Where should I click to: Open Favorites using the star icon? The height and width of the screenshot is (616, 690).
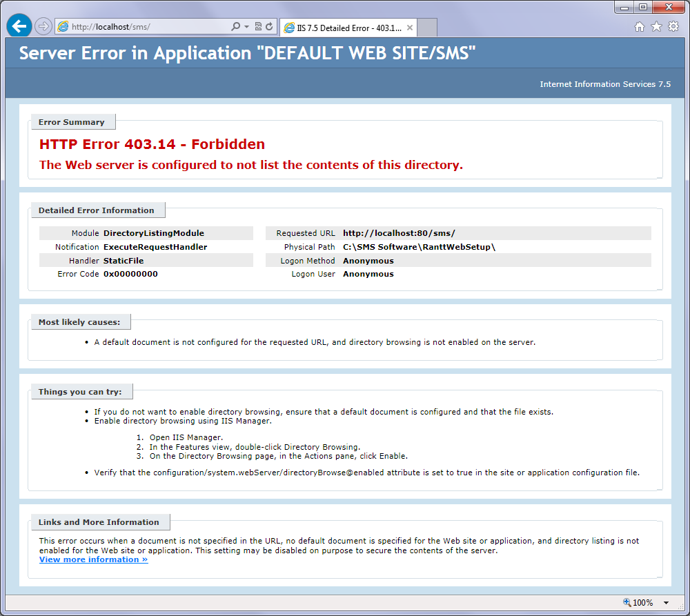(656, 26)
